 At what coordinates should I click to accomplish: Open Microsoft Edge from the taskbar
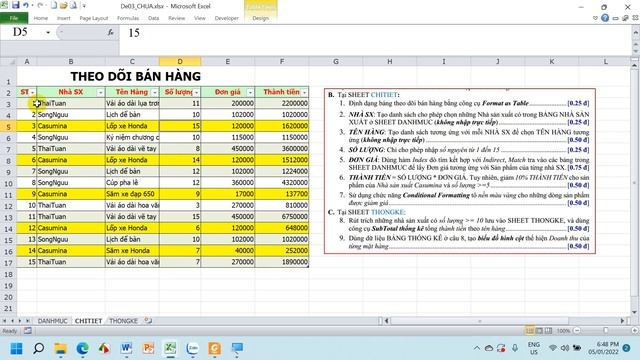point(82,348)
